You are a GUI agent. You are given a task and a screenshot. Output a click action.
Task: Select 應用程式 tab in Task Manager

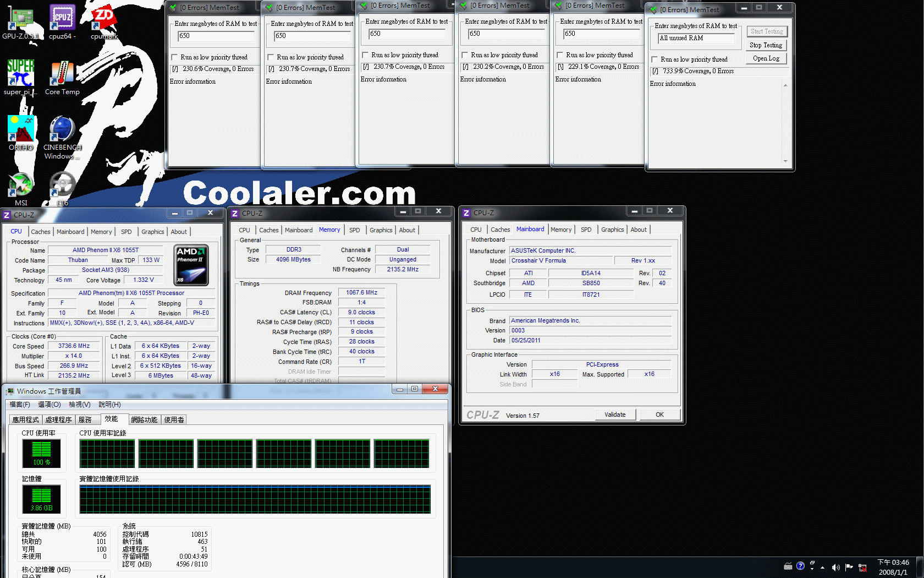pyautogui.click(x=26, y=419)
